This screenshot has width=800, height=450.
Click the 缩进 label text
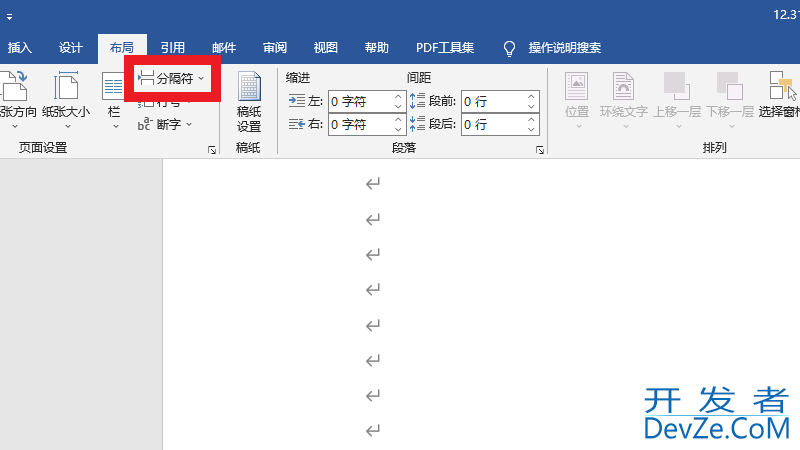(298, 78)
